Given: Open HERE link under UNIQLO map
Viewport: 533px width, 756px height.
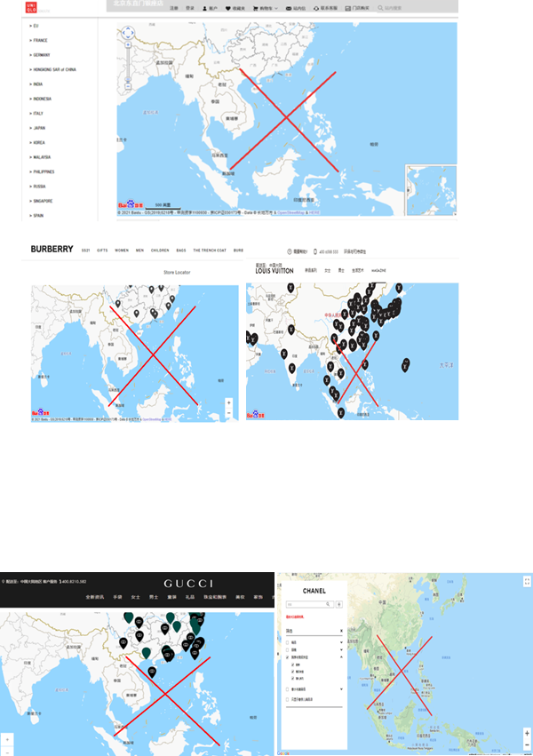Looking at the screenshot, I should click(x=314, y=212).
